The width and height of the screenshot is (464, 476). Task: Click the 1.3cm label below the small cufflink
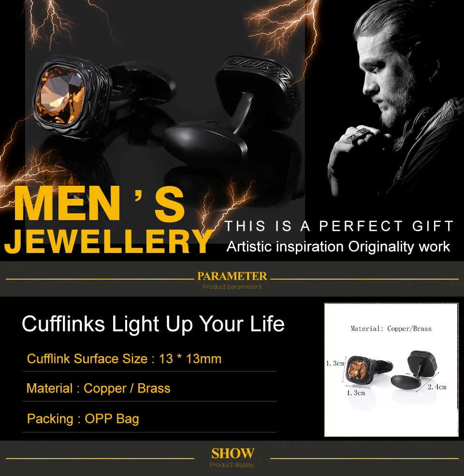tap(356, 393)
